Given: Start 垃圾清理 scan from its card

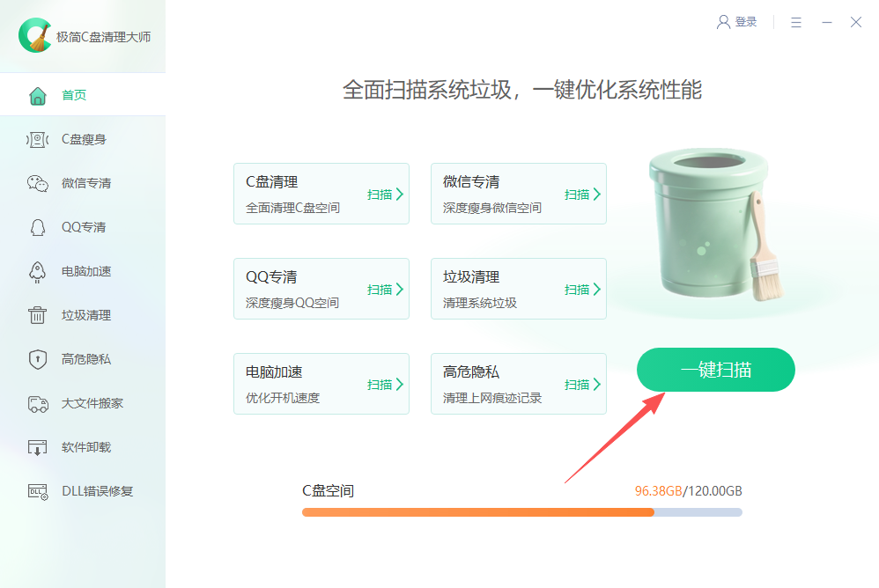Looking at the screenshot, I should click(x=581, y=289).
